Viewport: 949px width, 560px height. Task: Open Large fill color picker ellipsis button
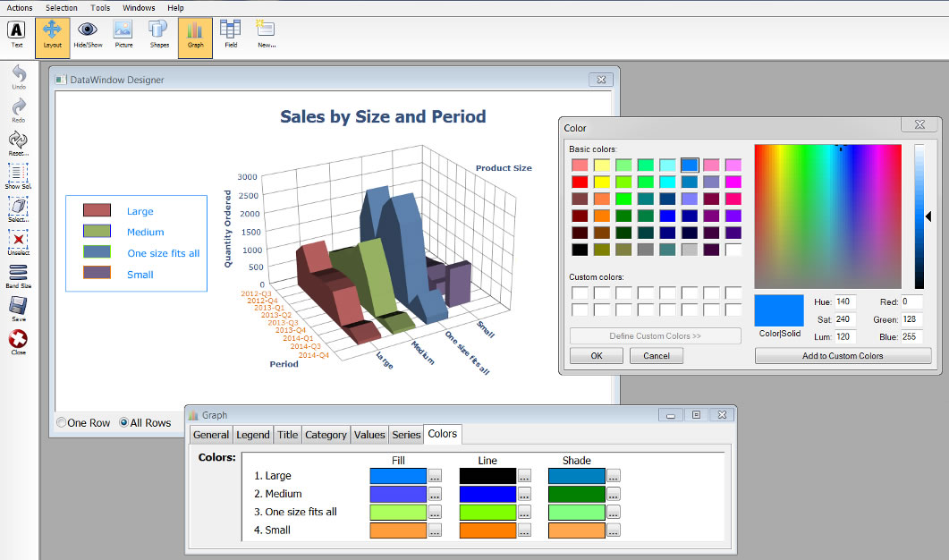(x=435, y=476)
